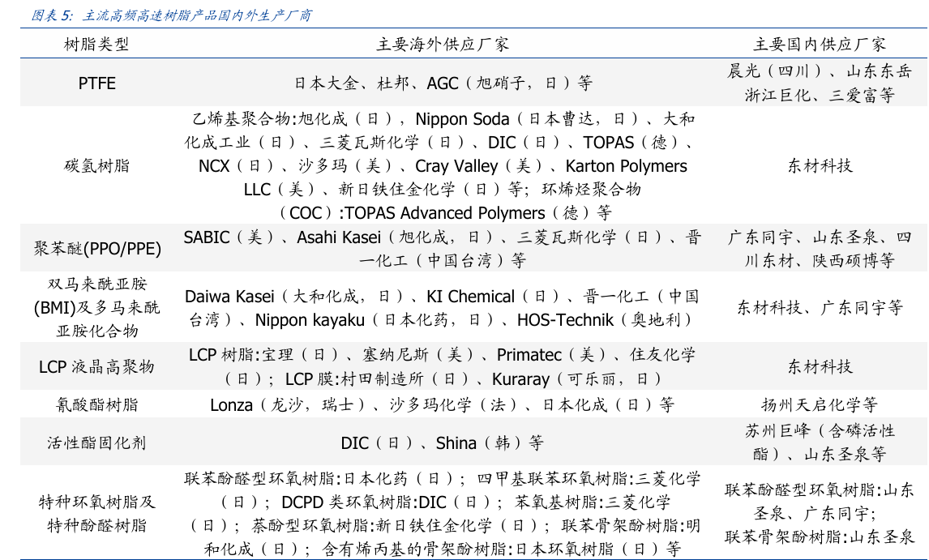Select the 'PTFE' resin type cell
The width and height of the screenshot is (929, 560).
pos(96,83)
